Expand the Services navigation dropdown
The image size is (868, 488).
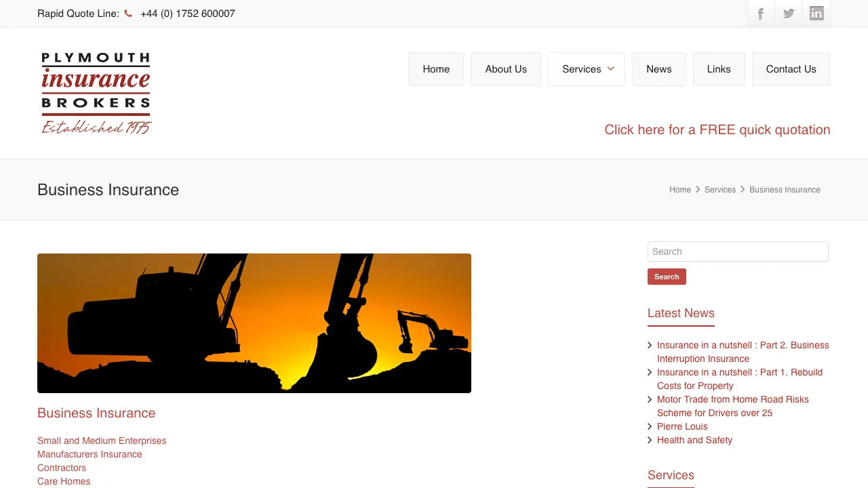coord(580,68)
